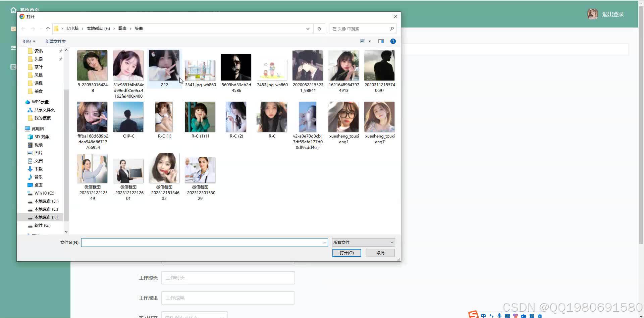Toggle the preview pane icon
Image resolution: width=644 pixels, height=318 pixels.
pos(381,41)
